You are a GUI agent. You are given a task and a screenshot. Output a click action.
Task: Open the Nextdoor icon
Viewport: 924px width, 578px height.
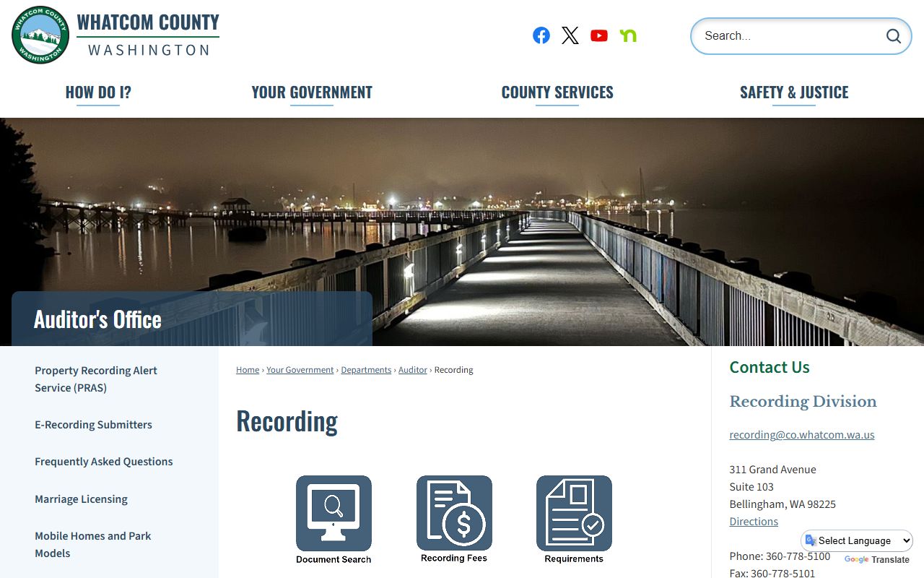point(628,35)
